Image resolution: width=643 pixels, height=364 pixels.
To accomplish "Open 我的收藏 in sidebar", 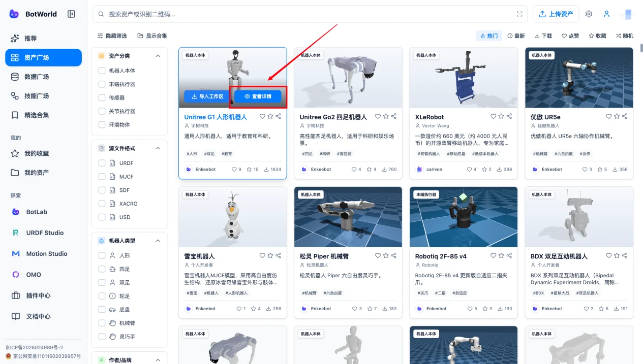I will (43, 153).
